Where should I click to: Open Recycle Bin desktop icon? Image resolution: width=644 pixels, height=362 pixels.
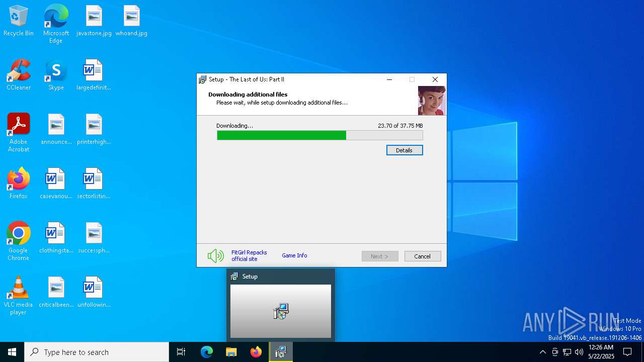click(x=19, y=21)
